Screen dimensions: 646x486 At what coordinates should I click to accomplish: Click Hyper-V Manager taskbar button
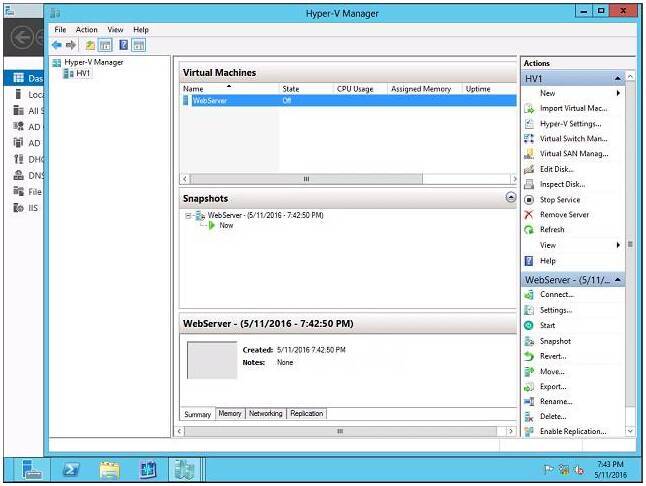(184, 470)
